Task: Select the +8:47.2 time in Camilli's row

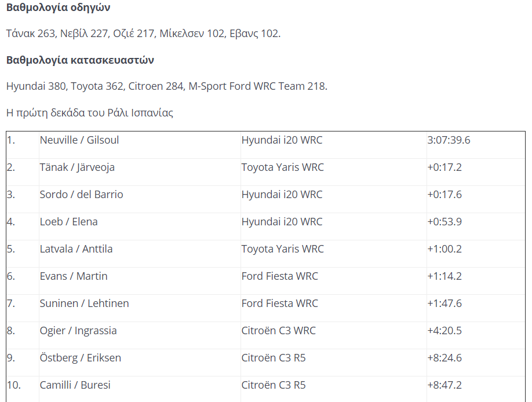Action: (x=444, y=385)
